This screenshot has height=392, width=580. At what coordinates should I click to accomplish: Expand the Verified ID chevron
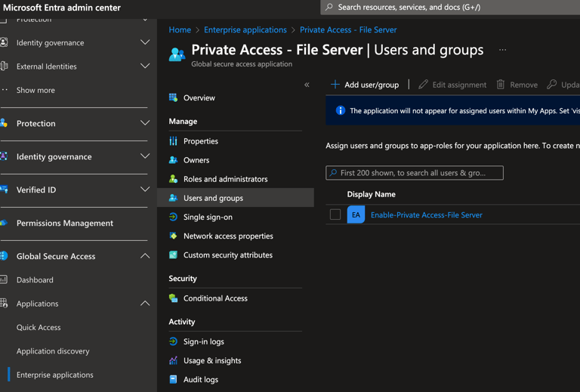pyautogui.click(x=145, y=190)
